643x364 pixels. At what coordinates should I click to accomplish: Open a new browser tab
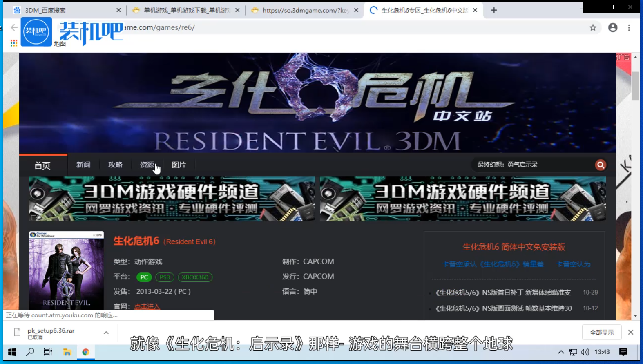[x=494, y=10]
